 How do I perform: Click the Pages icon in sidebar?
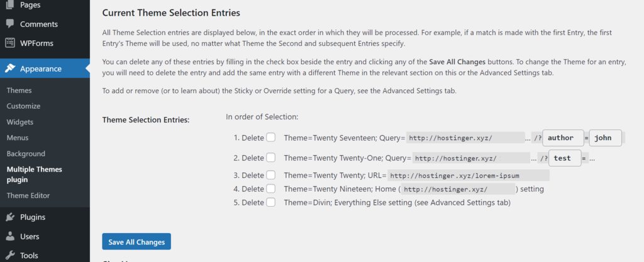10,5
